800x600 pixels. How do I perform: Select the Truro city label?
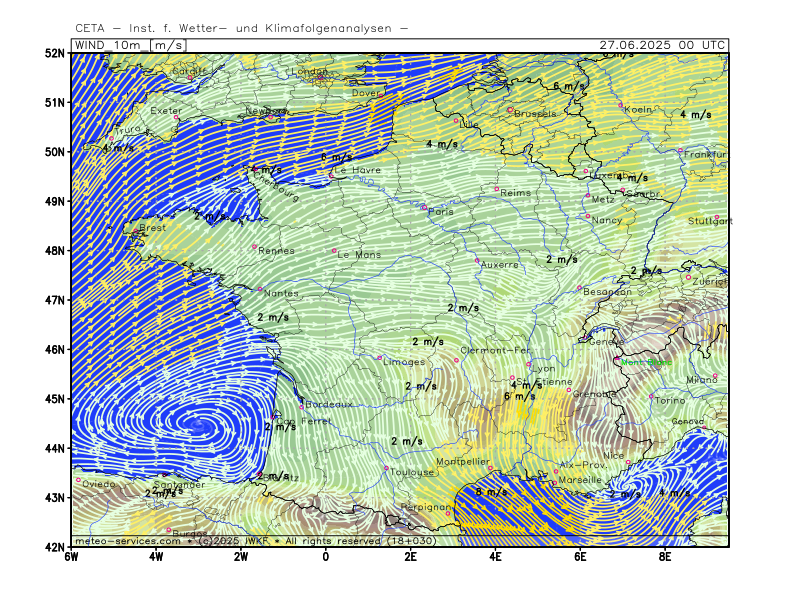[x=128, y=130]
